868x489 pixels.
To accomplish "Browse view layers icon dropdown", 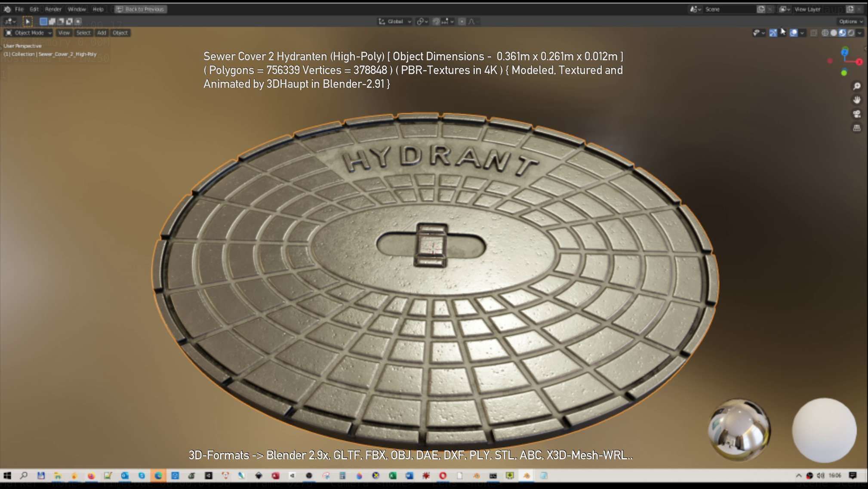I will tap(785, 9).
